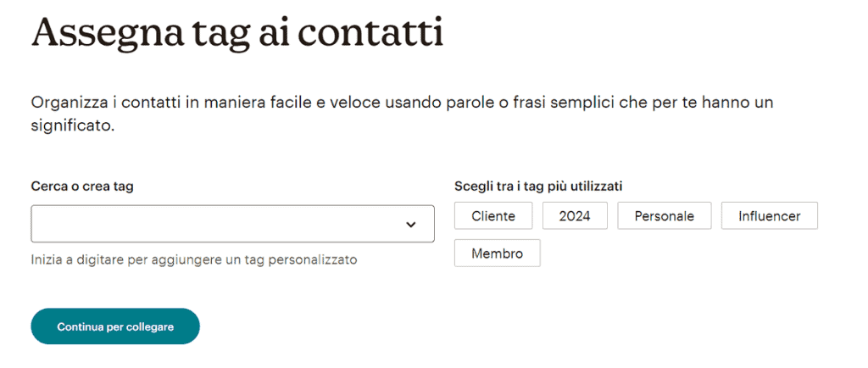Click the Assegna tag ai contatti heading
The width and height of the screenshot is (868, 368).
click(x=237, y=34)
